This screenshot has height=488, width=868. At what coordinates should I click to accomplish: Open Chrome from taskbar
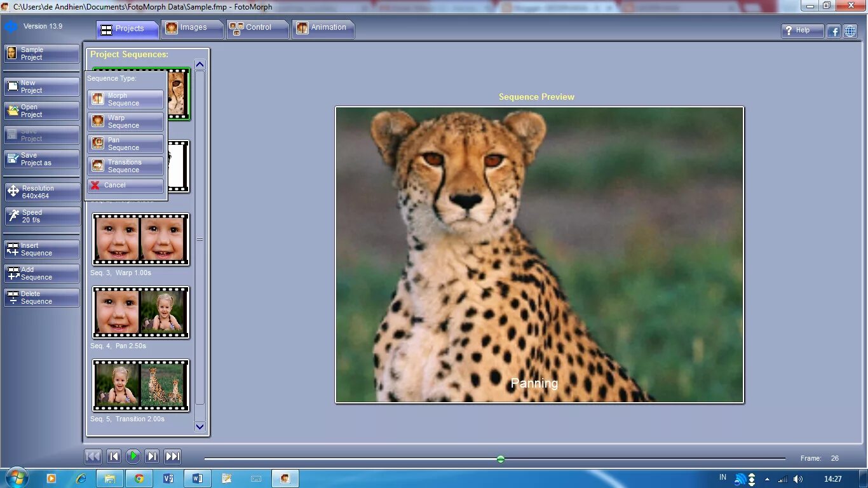click(x=139, y=478)
